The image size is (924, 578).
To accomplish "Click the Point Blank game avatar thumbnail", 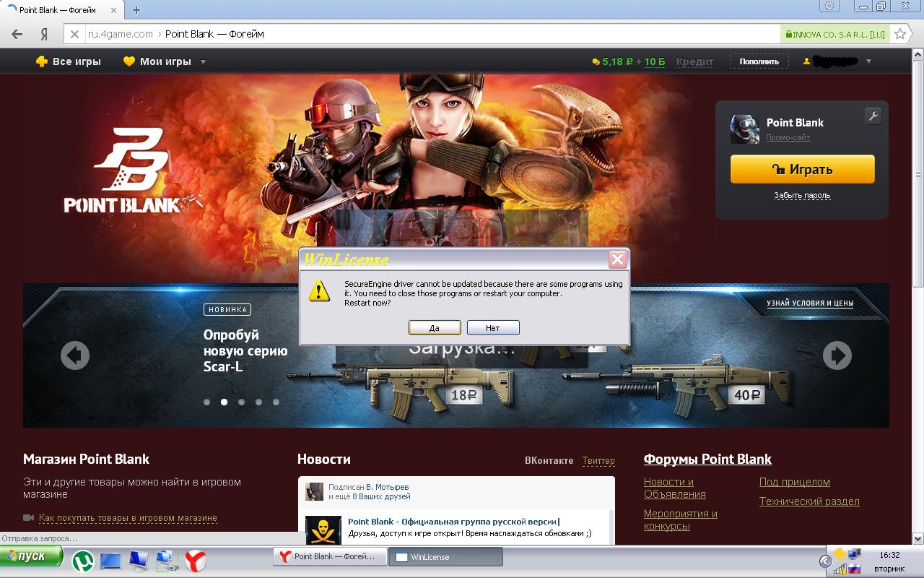I will click(744, 129).
